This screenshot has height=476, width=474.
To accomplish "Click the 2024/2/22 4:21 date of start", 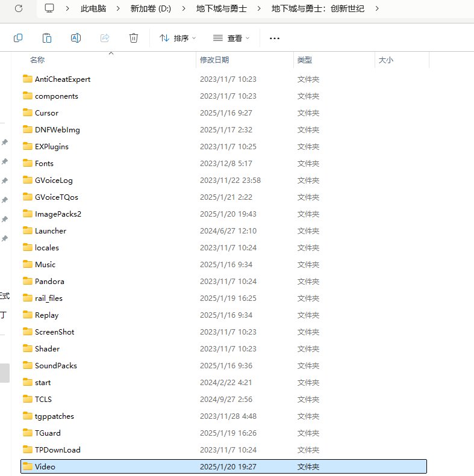I will tap(226, 383).
